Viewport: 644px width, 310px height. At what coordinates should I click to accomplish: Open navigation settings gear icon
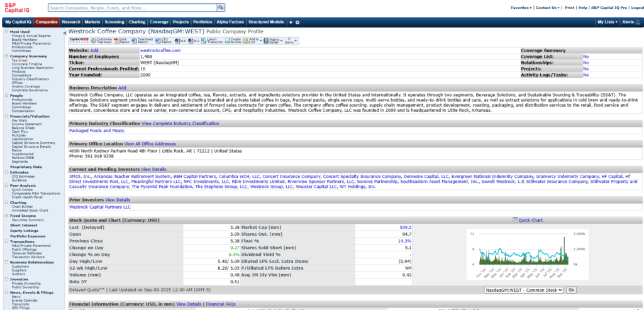pos(297,22)
